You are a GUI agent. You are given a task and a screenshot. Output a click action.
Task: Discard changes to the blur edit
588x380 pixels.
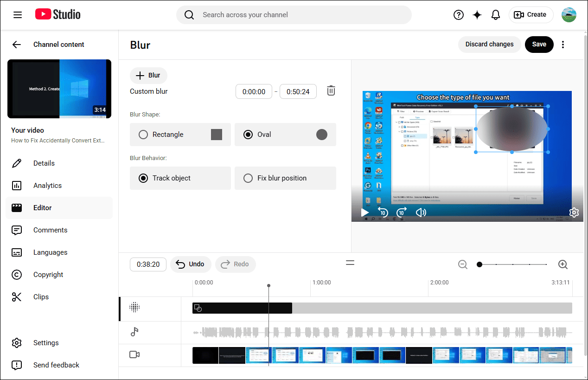click(x=489, y=44)
